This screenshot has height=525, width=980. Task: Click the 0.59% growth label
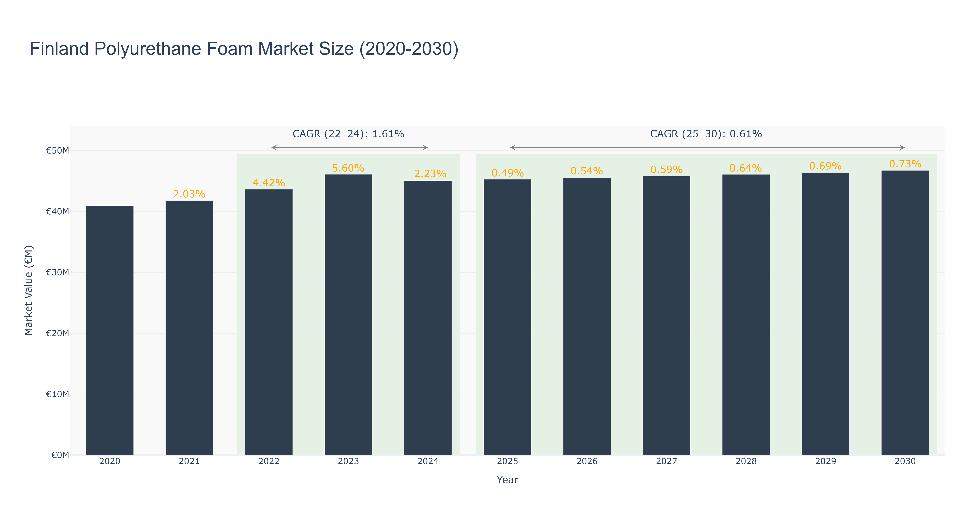pos(666,170)
